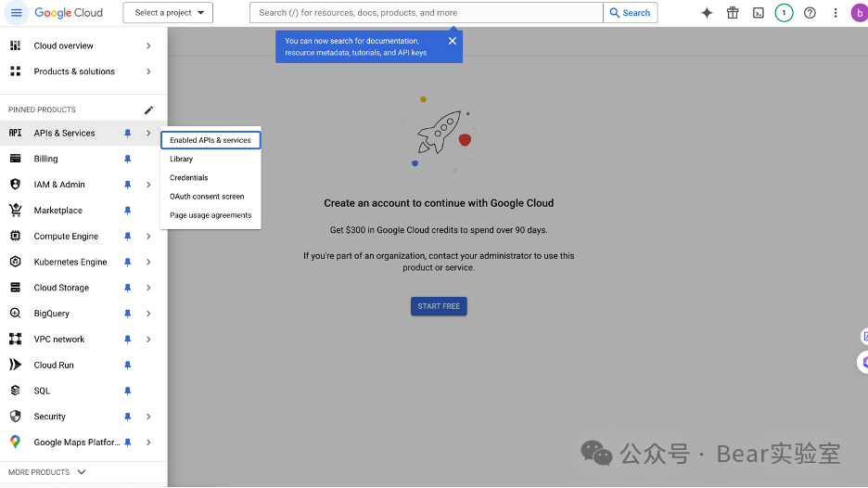The width and height of the screenshot is (868, 488).
Task: Unpin Cloud Run pin toggle
Action: tap(127, 365)
